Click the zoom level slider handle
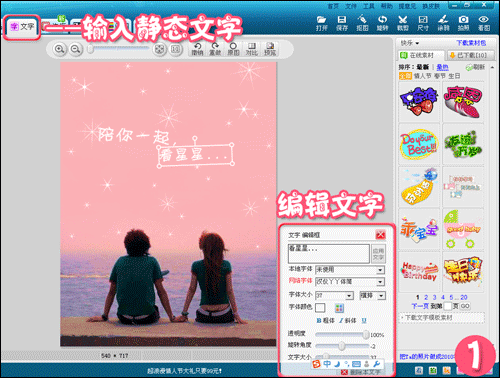The width and height of the screenshot is (500, 378). pos(90,49)
